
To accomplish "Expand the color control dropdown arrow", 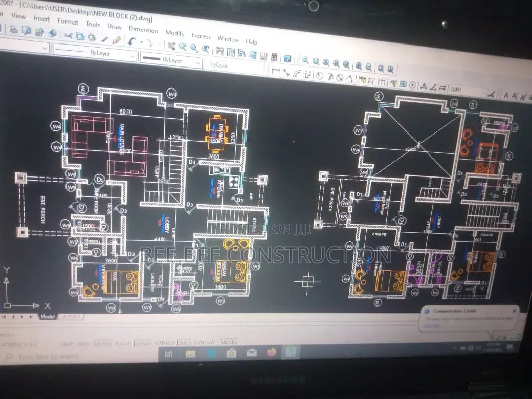I will [x=45, y=48].
